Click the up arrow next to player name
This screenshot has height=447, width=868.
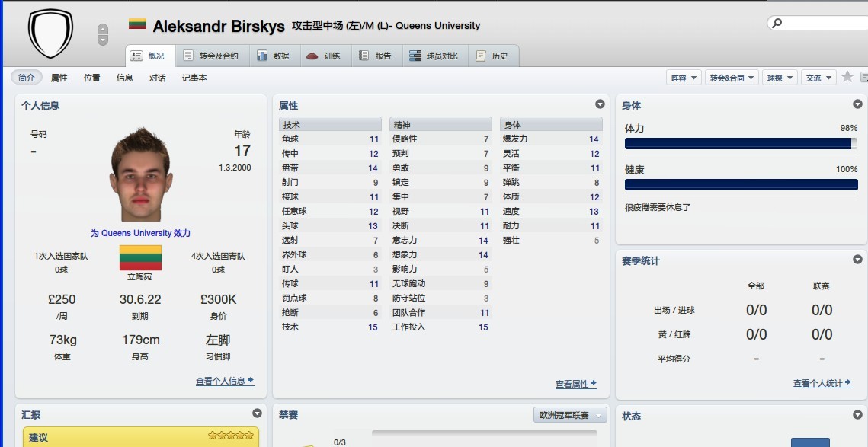pyautogui.click(x=103, y=30)
